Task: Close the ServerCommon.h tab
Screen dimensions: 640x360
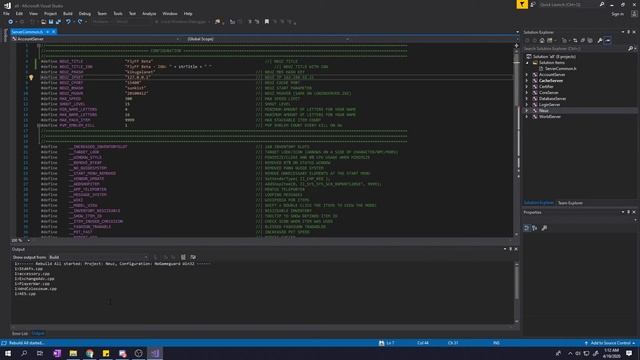Action: click(53, 32)
